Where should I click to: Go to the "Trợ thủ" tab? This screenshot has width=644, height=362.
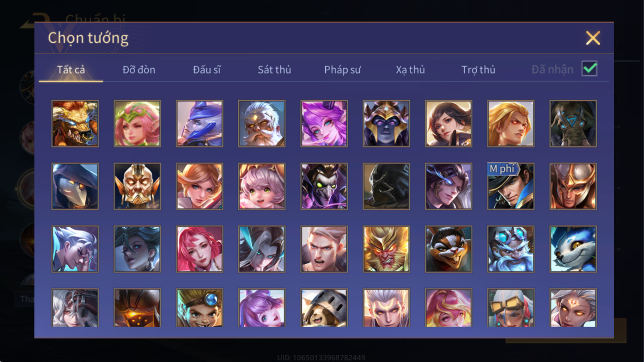[x=478, y=70]
